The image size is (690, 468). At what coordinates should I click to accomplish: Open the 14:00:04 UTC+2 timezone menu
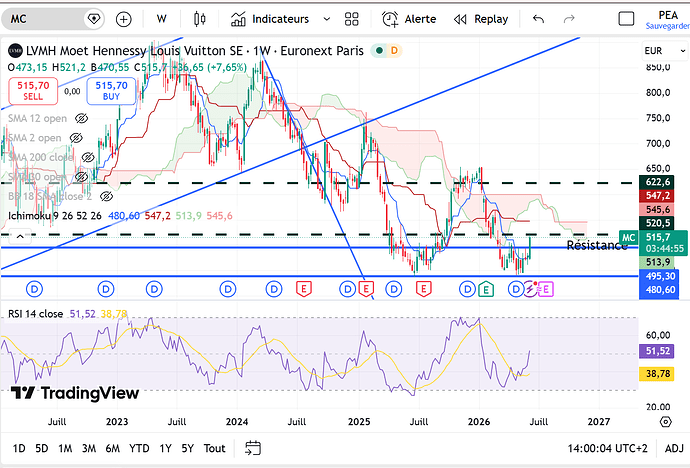[607, 448]
